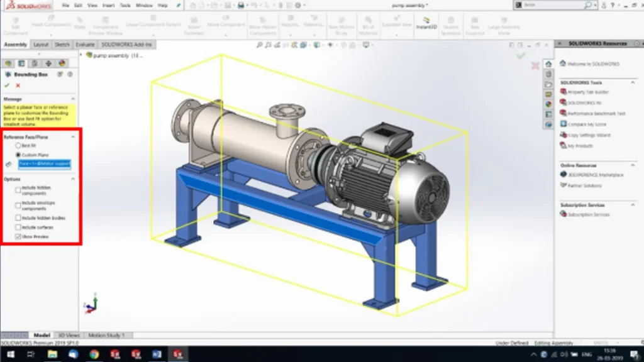This screenshot has width=644, height=362.
Task: Cancel Bounding Box with red X
Action: pyautogui.click(x=18, y=85)
